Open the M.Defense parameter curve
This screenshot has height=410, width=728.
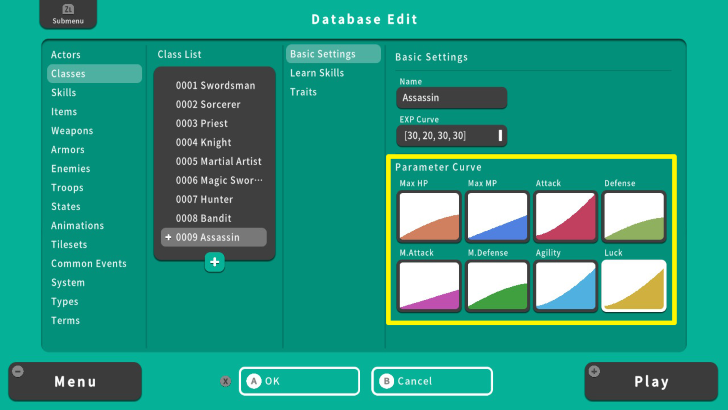point(497,286)
